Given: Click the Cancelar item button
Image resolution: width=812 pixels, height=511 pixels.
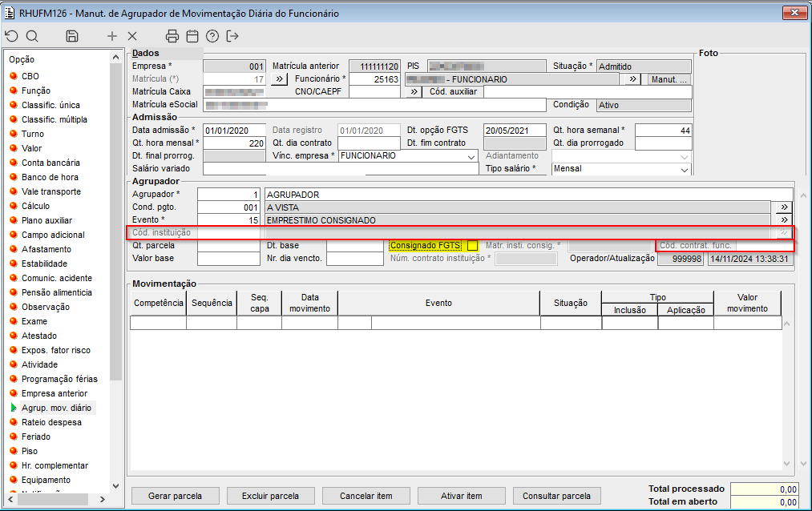Looking at the screenshot, I should tap(366, 496).
